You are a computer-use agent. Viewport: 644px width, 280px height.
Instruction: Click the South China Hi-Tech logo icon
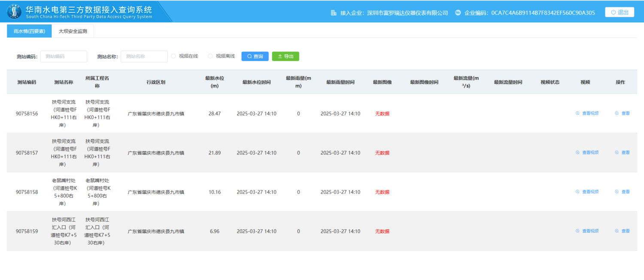click(x=15, y=12)
